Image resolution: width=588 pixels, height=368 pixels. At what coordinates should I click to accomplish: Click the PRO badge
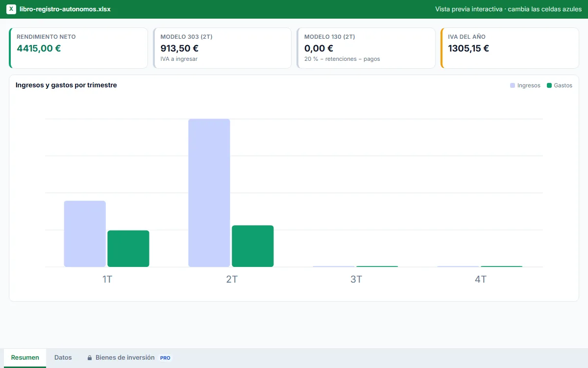165,358
